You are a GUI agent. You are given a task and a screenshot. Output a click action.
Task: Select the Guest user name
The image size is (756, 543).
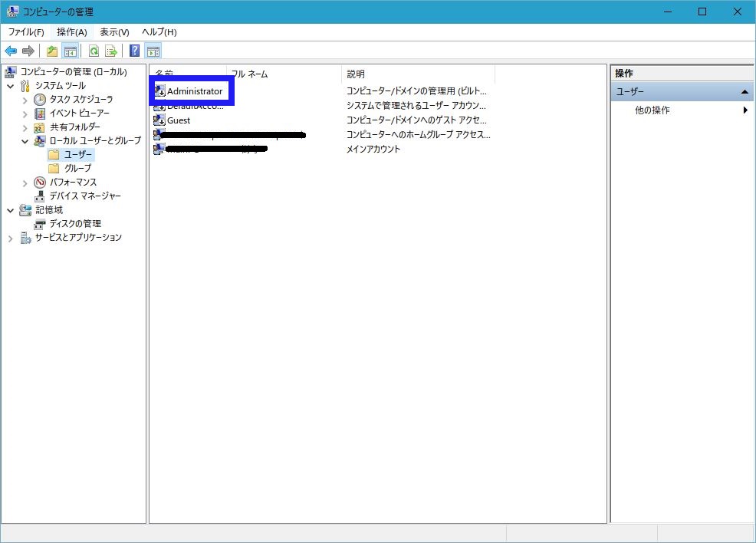coord(179,120)
